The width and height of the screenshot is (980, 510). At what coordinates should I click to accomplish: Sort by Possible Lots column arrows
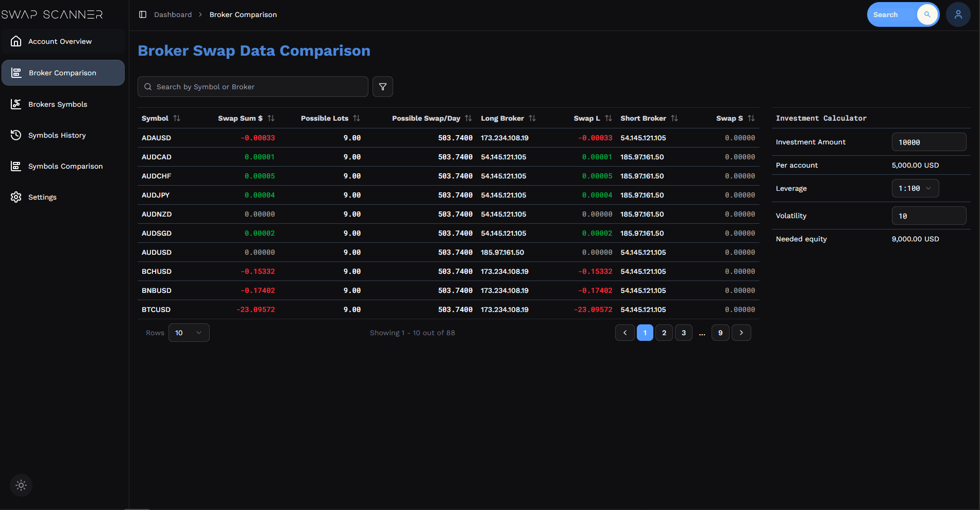click(x=357, y=118)
